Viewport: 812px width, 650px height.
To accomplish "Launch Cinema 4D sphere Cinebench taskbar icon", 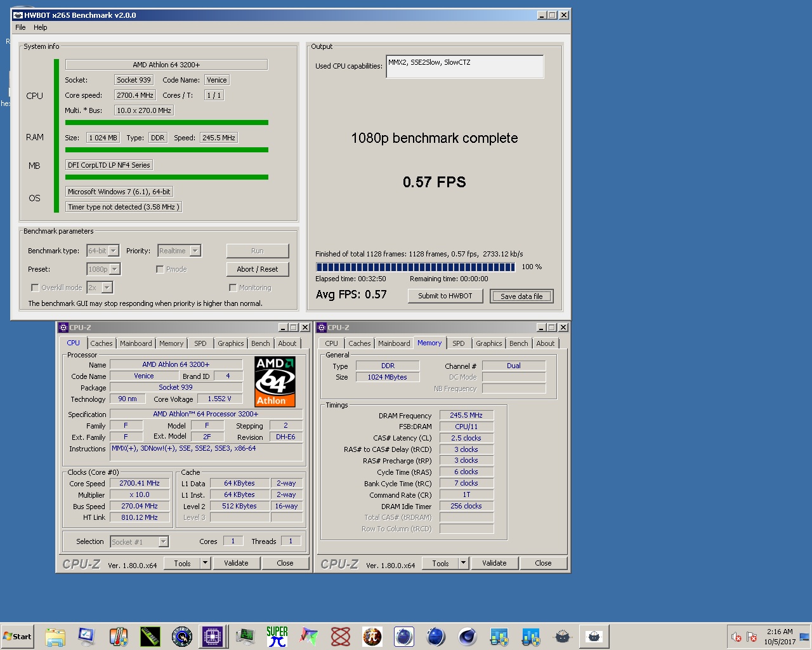I will point(468,636).
